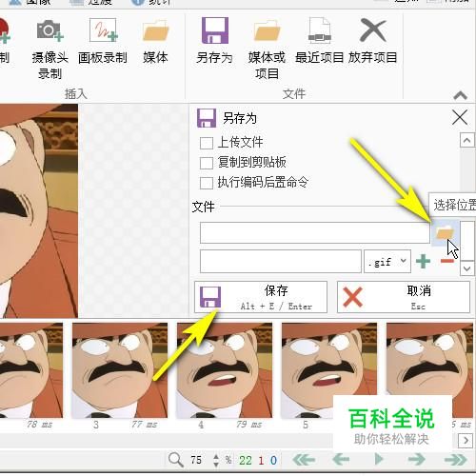
Task: Discard project with 放弃项目 icon
Action: coord(372,41)
